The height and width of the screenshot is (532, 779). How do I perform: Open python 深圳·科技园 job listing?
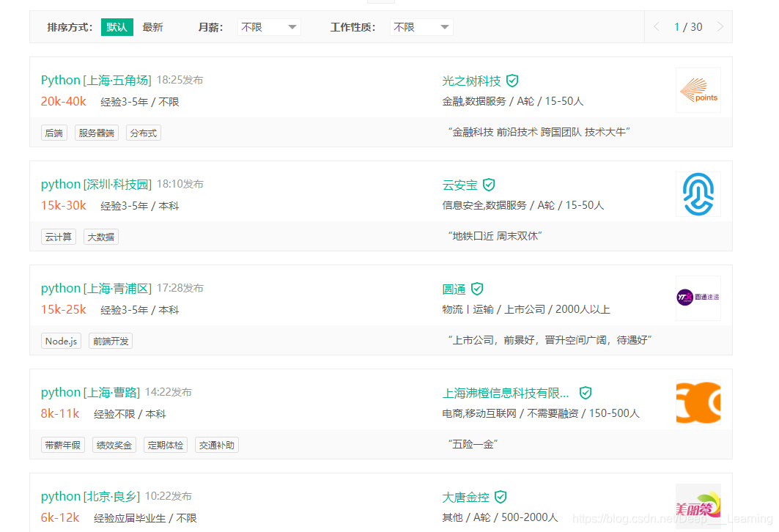tap(95, 184)
